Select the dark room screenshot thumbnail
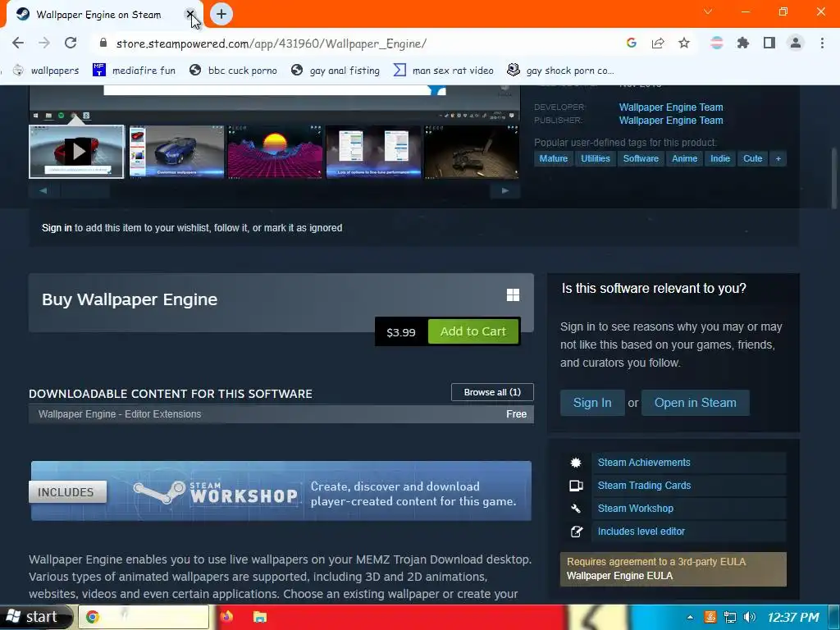This screenshot has height=630, width=840. (472, 152)
